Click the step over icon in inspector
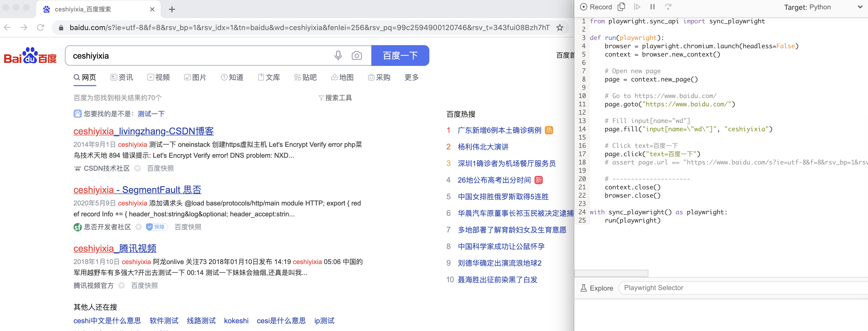Viewport: 868px width, 331px height. [668, 7]
